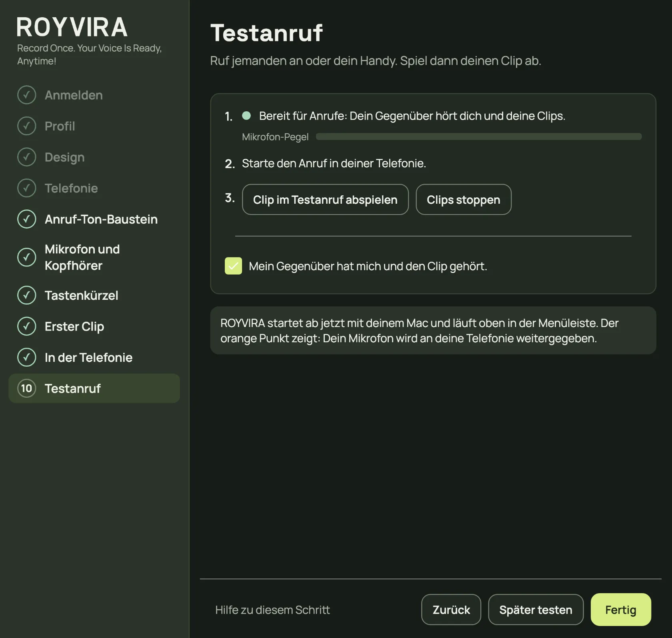The image size is (672, 638).
Task: Click the Ruf jemanden an subtitle text
Action: click(x=376, y=61)
